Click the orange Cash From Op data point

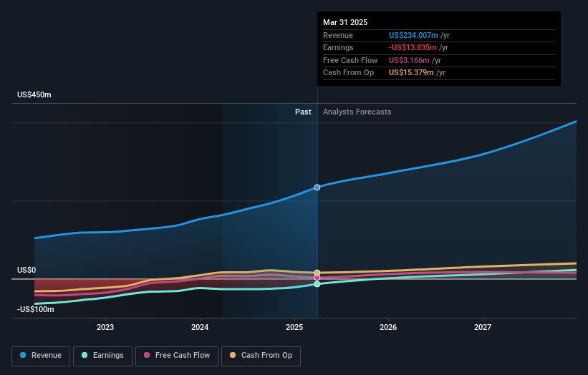[x=317, y=273]
